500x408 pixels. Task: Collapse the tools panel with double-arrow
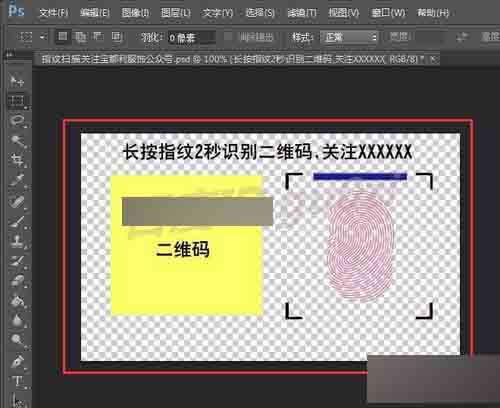pyautogui.click(x=9, y=54)
